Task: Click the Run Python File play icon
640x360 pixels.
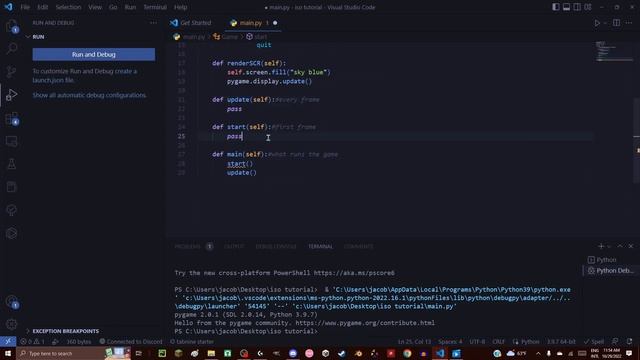Action: pyautogui.click(x=597, y=23)
